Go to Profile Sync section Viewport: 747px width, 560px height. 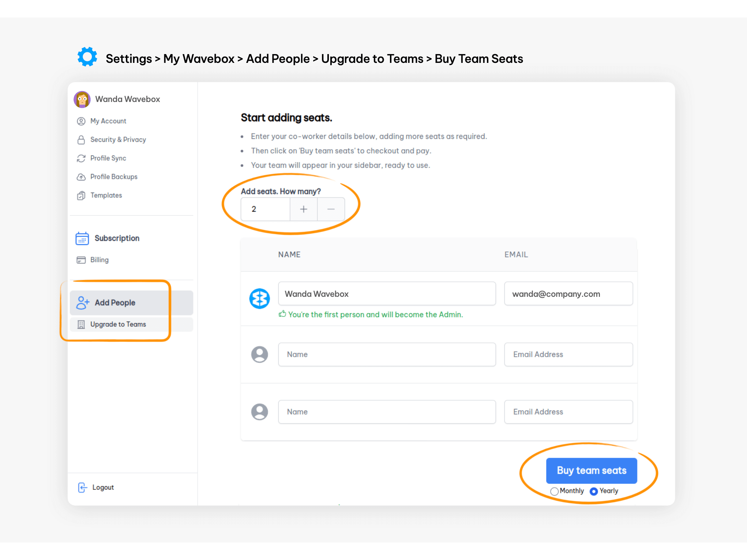click(108, 158)
